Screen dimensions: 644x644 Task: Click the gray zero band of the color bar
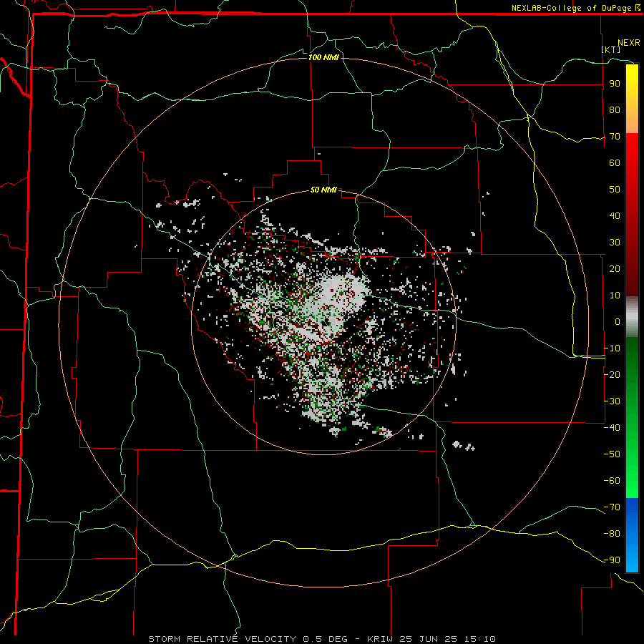[632, 317]
